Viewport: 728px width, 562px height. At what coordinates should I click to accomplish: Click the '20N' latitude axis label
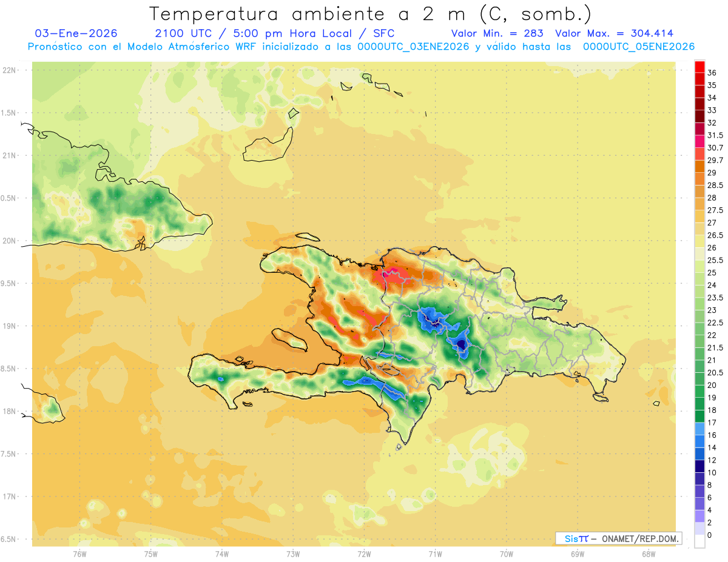pyautogui.click(x=9, y=241)
